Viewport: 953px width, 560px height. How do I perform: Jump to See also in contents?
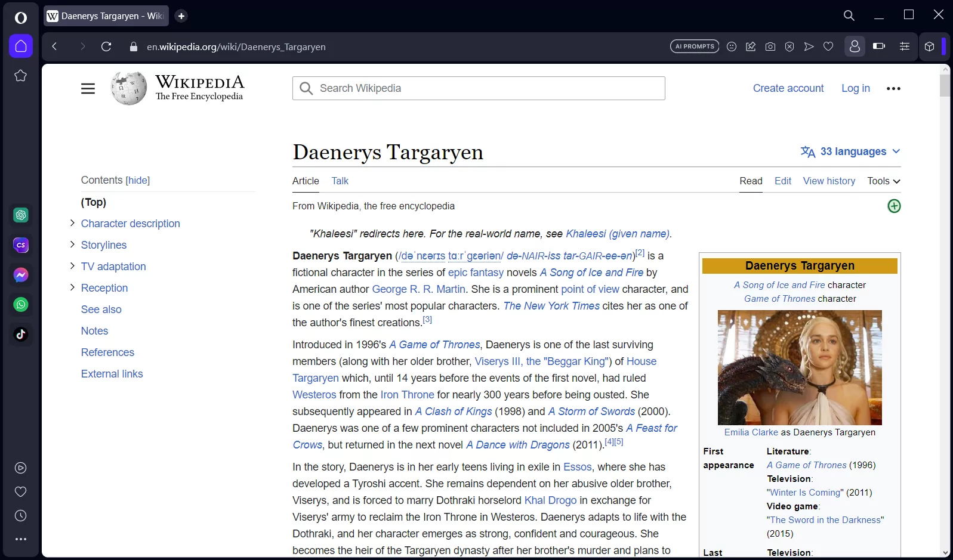tap(101, 310)
